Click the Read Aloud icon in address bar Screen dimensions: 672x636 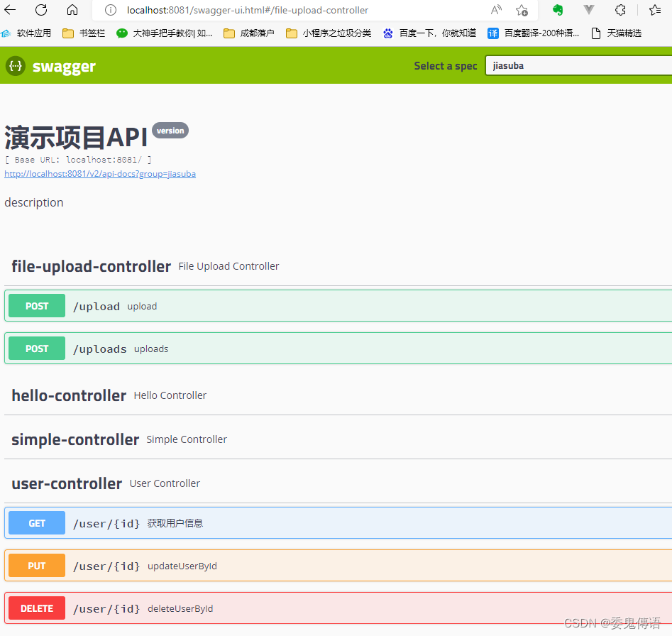pos(495,10)
